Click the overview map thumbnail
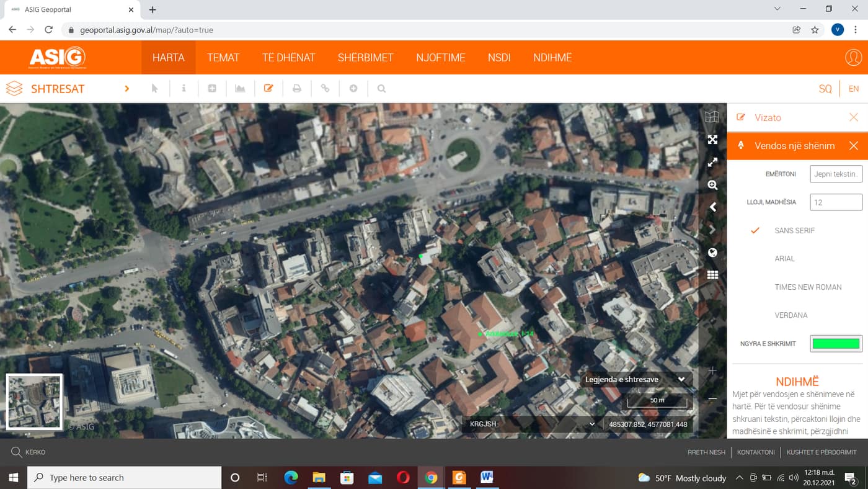Image resolution: width=868 pixels, height=489 pixels. [x=34, y=402]
